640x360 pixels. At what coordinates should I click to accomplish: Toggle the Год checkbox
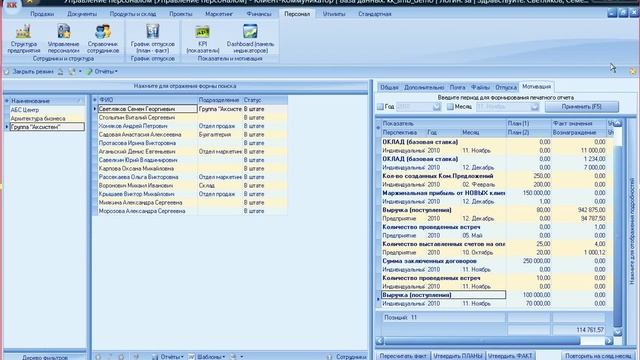tap(380, 107)
